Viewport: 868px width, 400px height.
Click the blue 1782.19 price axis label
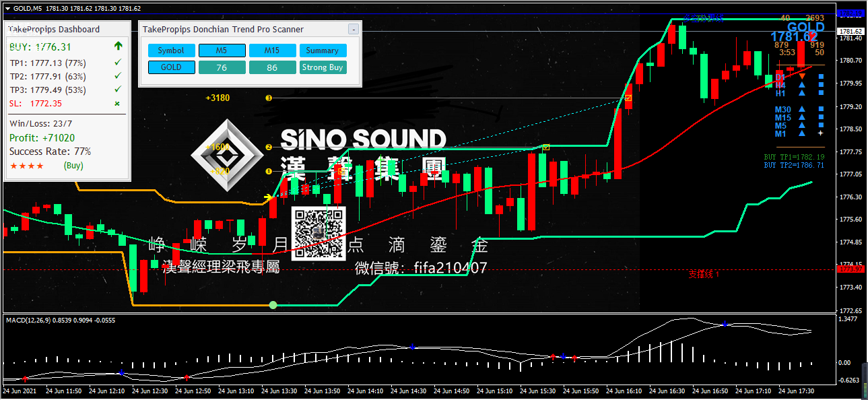(850, 13)
